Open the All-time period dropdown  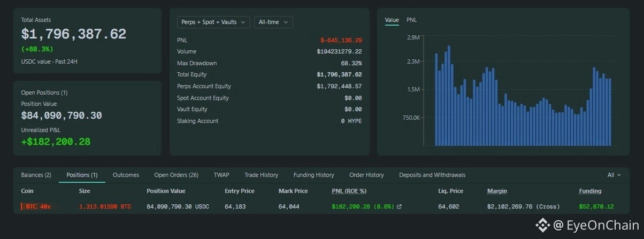(x=273, y=22)
